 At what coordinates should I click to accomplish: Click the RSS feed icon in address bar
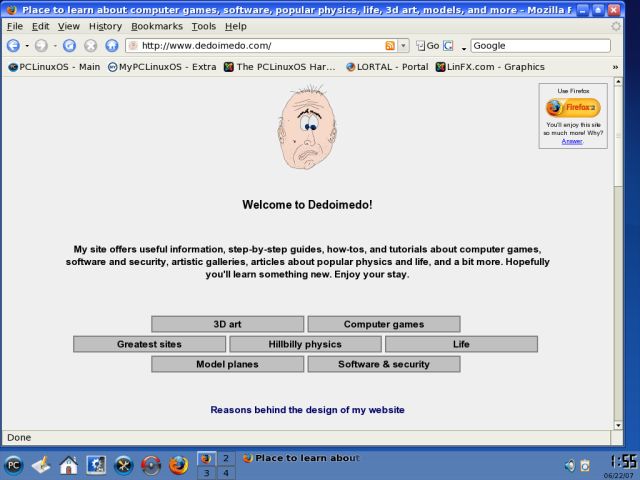(x=390, y=46)
